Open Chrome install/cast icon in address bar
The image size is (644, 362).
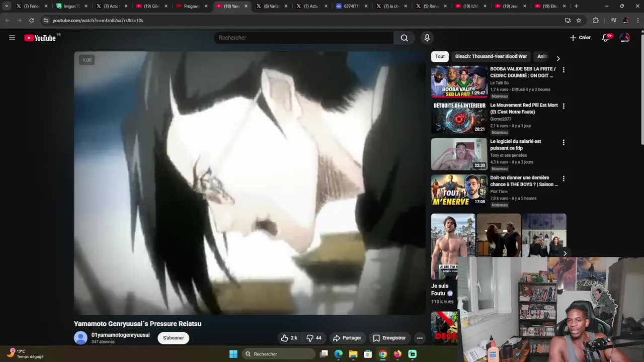click(x=568, y=20)
